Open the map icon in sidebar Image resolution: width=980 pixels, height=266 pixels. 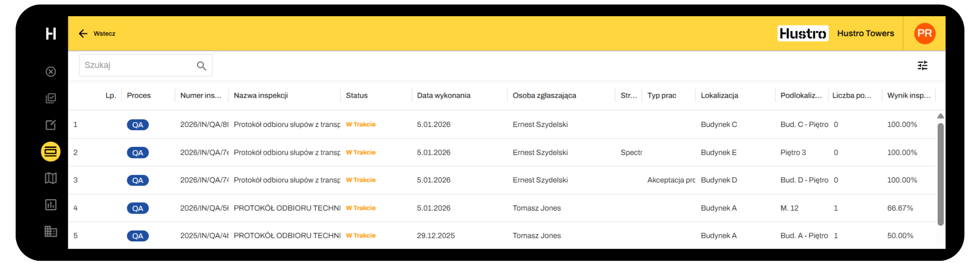pyautogui.click(x=51, y=178)
